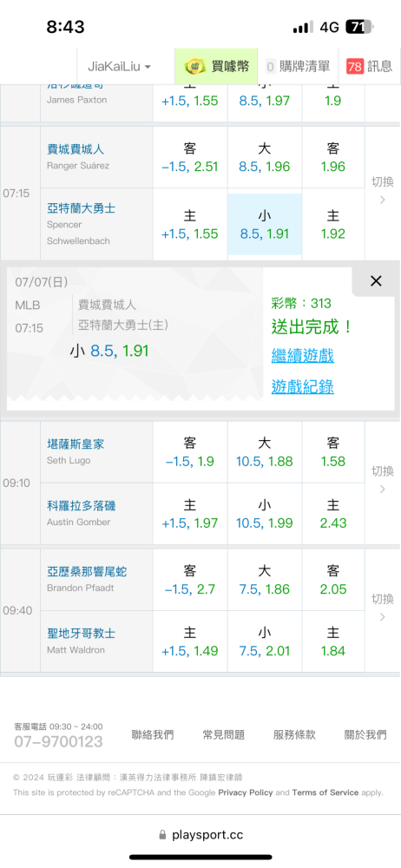Open the 費城費城人 team link
The width and height of the screenshot is (401, 868).
coord(76,149)
